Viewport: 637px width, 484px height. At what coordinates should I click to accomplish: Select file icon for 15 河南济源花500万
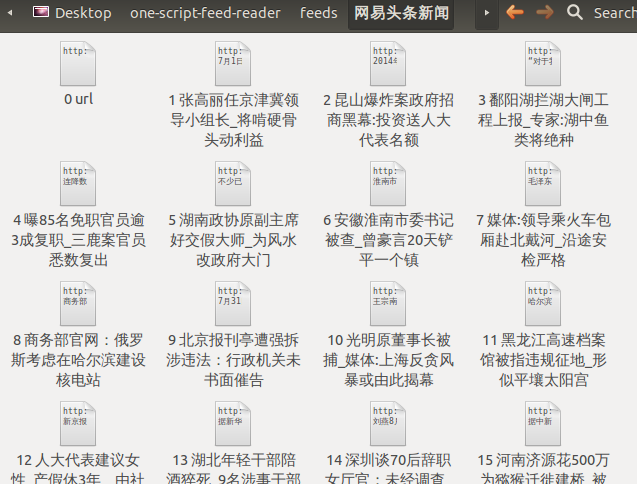[543, 423]
